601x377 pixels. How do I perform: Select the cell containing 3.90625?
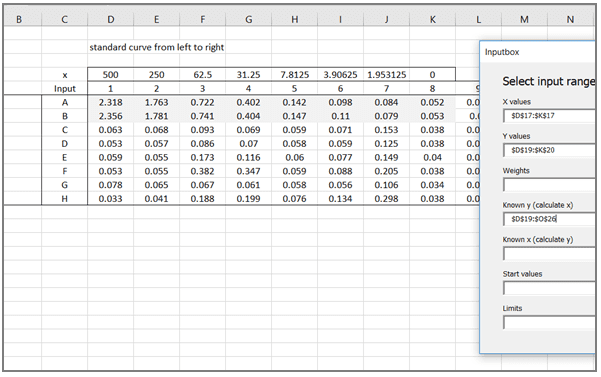(340, 74)
